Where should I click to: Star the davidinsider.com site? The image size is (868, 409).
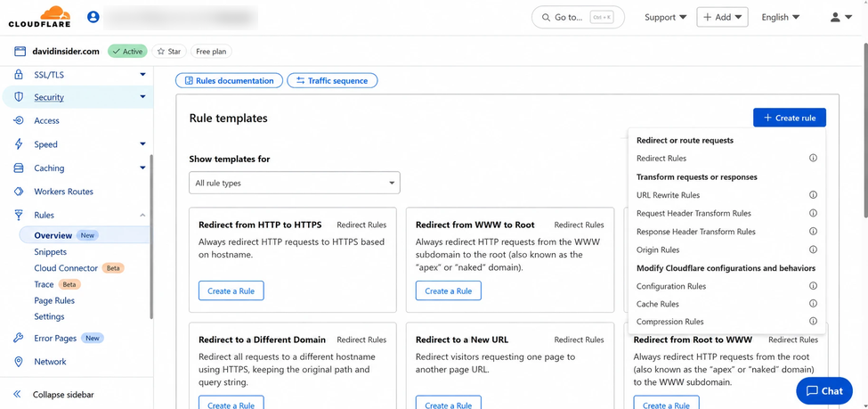[x=169, y=51]
